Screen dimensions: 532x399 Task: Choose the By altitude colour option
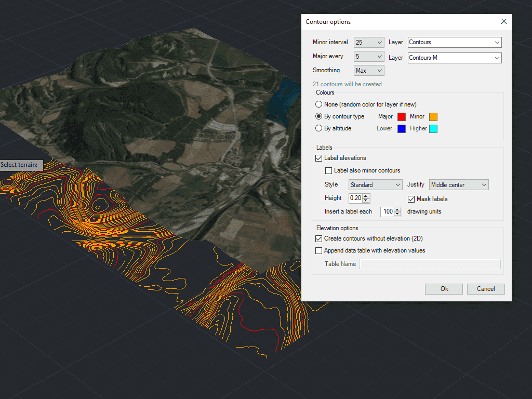[319, 128]
